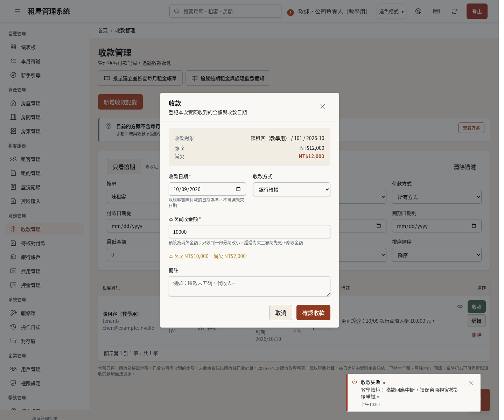Close the 收款 dialog with X
Viewport: 504px width, 420px height.
[323, 106]
